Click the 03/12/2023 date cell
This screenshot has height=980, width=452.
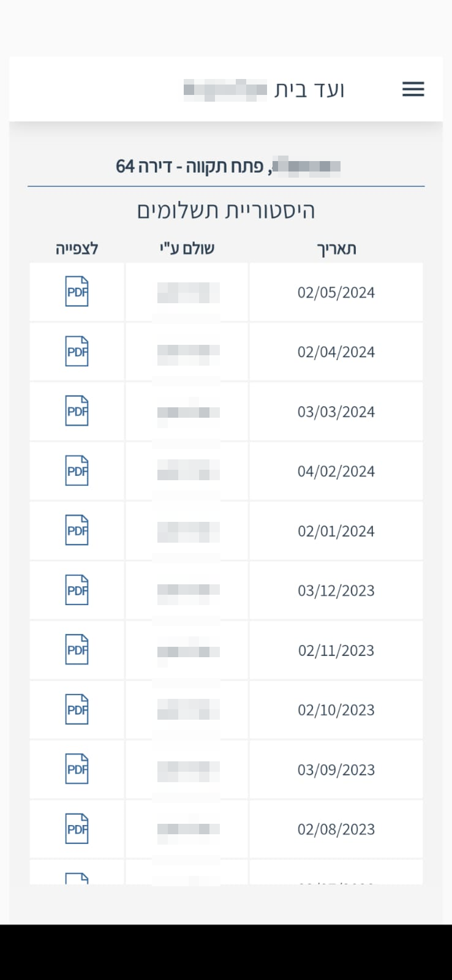pos(336,591)
